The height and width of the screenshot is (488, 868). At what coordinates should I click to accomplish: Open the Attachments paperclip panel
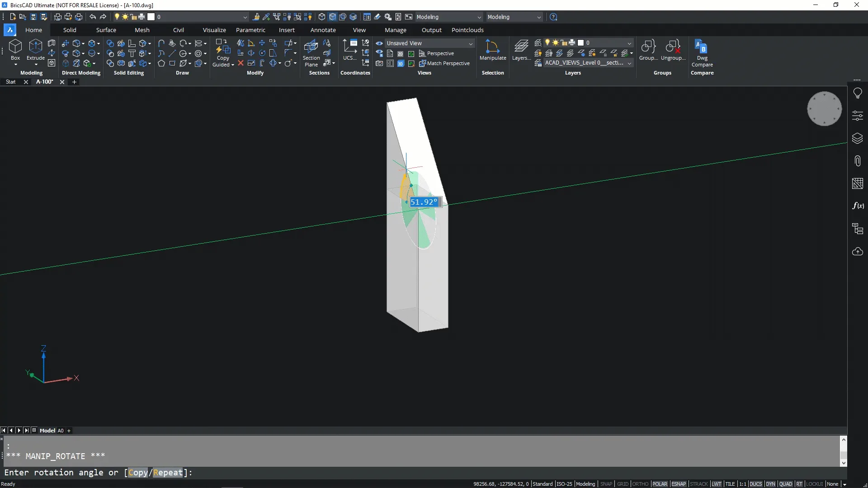coord(857,161)
